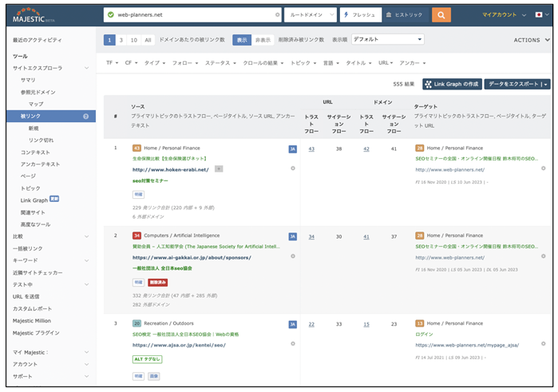
Task: Open アンカーテキスト in the sidebar
Action: [40, 164]
